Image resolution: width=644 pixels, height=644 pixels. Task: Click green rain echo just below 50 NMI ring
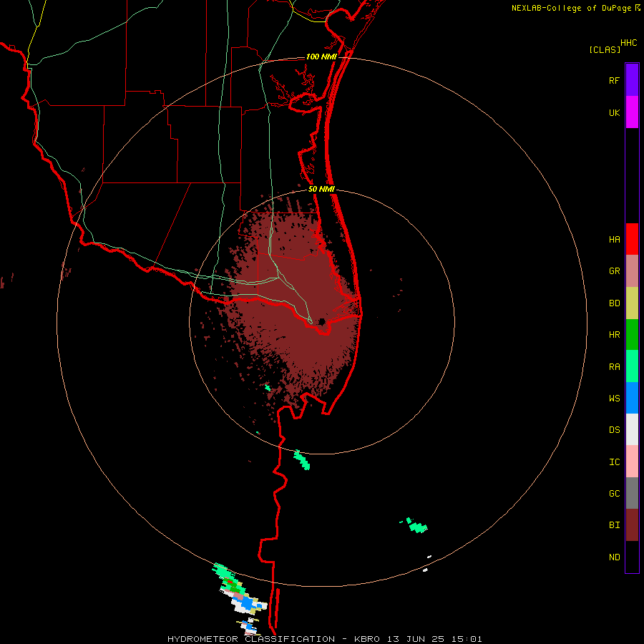click(x=302, y=459)
